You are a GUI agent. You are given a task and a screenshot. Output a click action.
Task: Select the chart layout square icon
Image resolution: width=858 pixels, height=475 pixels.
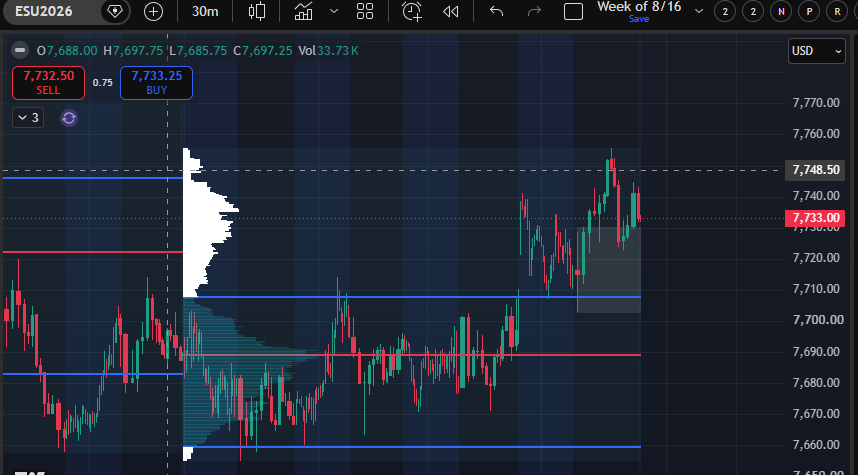coord(573,11)
